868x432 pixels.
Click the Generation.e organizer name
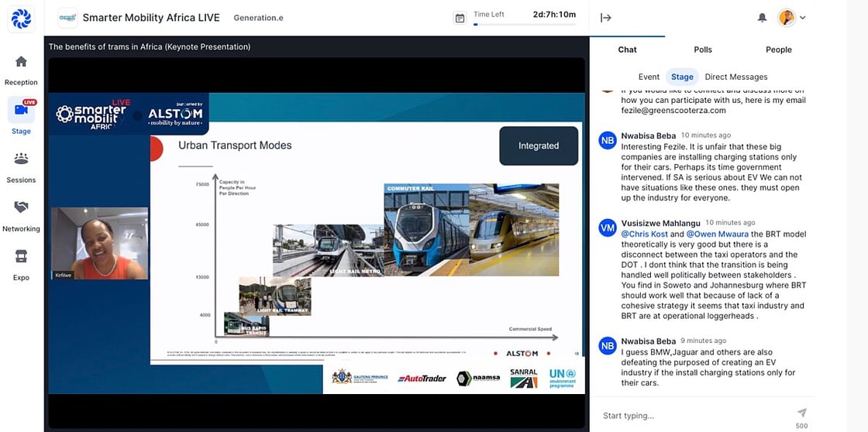[258, 18]
